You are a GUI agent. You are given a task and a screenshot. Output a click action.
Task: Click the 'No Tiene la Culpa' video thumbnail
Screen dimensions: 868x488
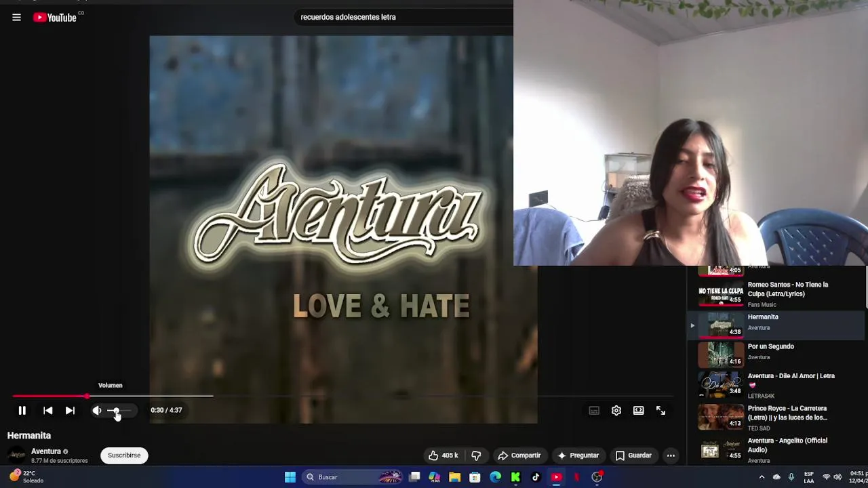[x=721, y=294]
